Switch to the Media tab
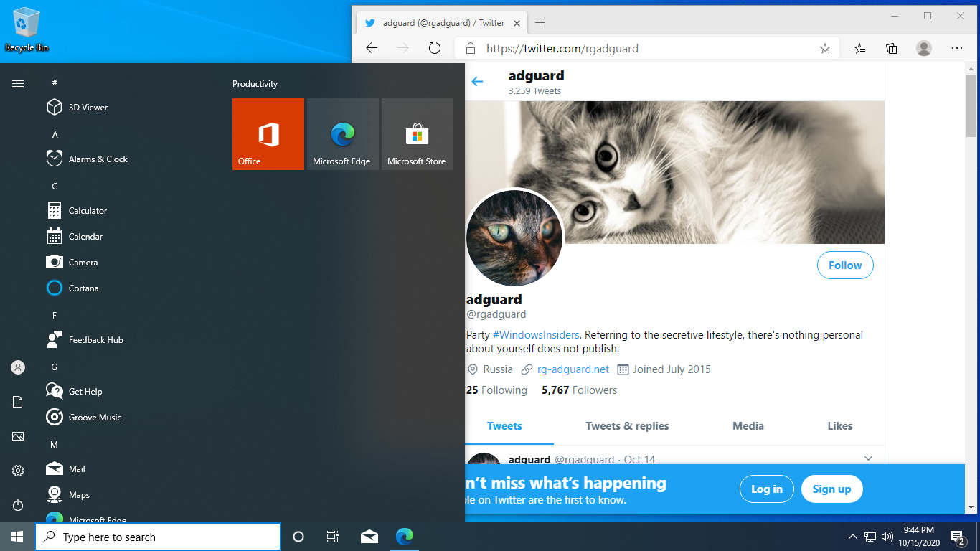Image resolution: width=980 pixels, height=551 pixels. click(748, 426)
